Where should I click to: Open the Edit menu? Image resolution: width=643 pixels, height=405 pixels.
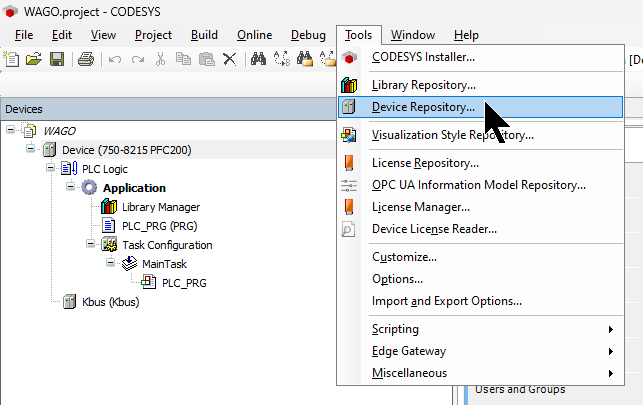click(62, 35)
